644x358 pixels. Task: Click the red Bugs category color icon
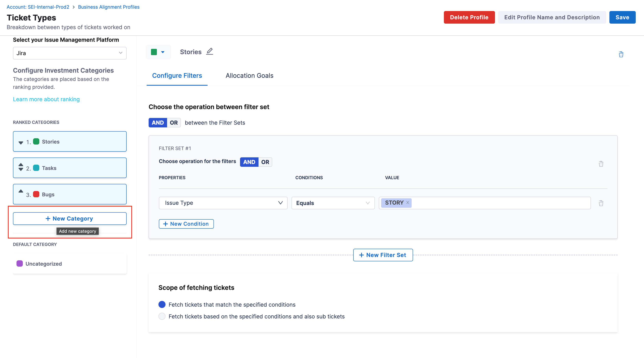36,194
